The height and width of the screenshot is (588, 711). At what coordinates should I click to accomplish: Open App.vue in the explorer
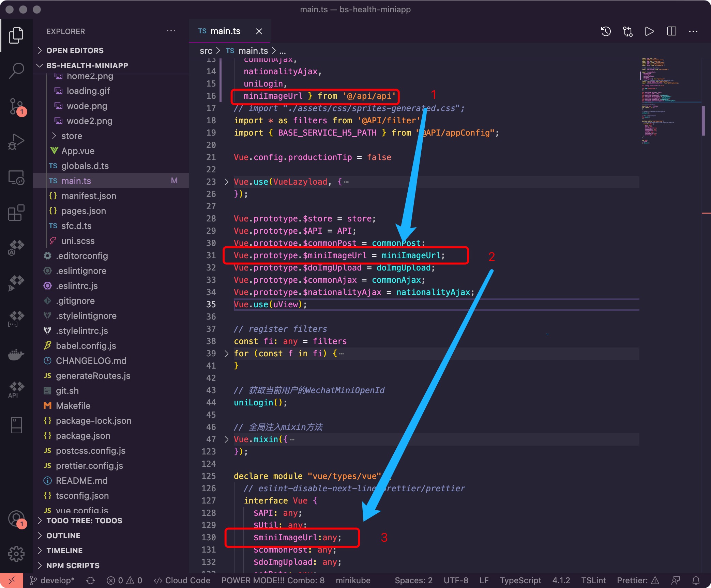pos(78,151)
